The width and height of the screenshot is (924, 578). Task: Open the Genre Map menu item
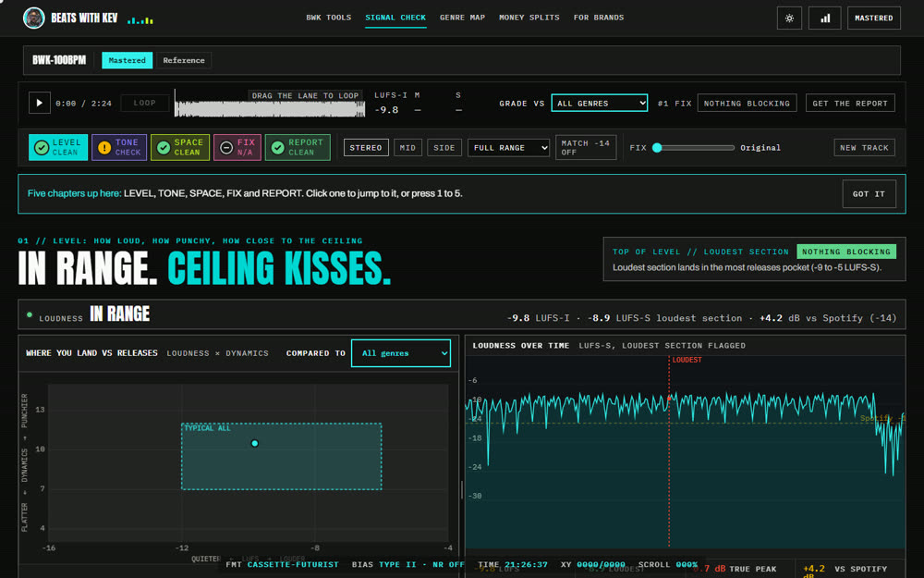462,18
